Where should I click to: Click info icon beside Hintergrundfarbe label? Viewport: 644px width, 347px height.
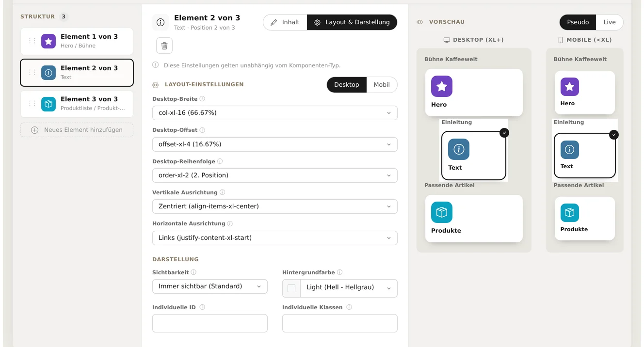coord(339,272)
